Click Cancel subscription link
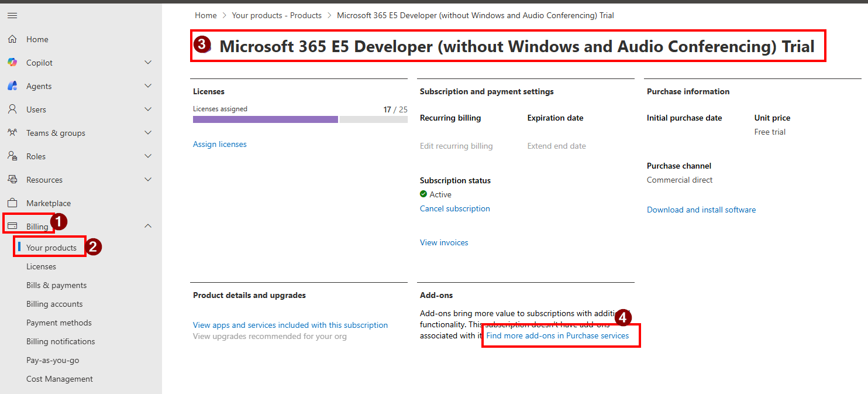 [455, 208]
